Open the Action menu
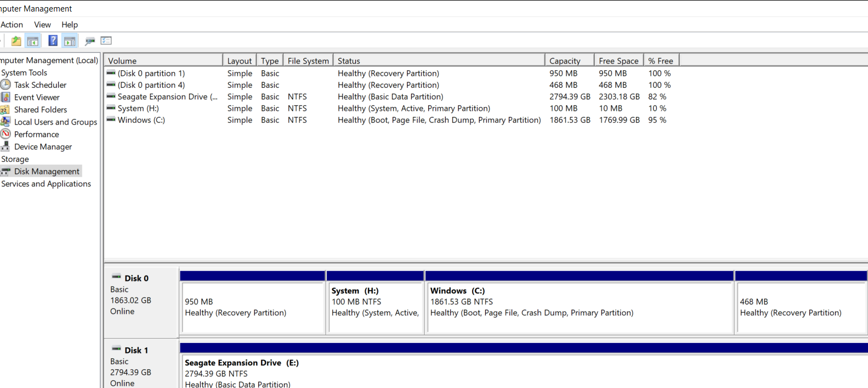868x388 pixels. [x=12, y=25]
